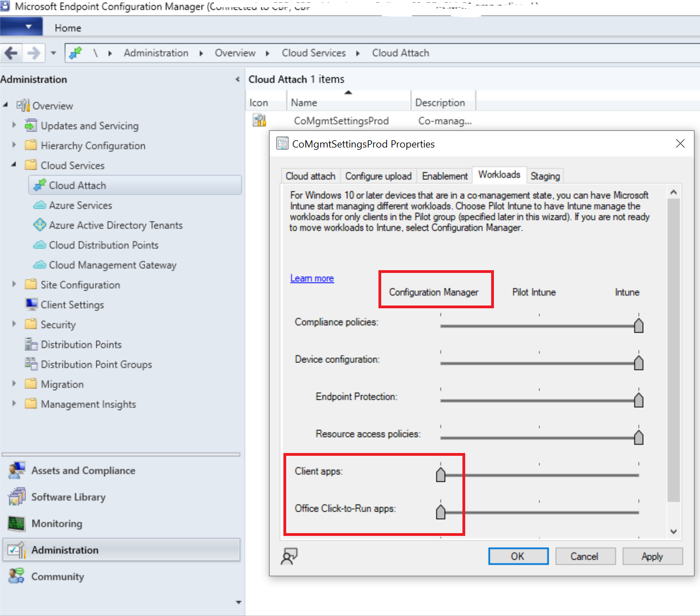Select the Hierarchy Configuration folder icon

tap(31, 145)
